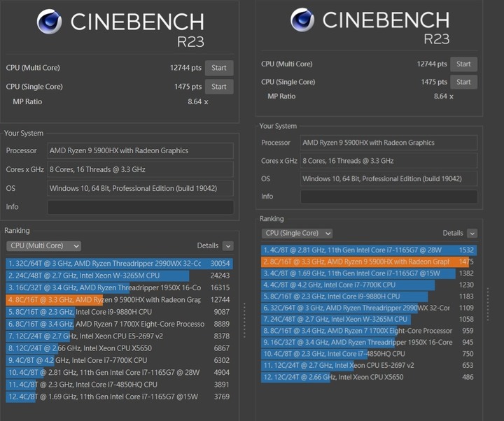Click Cores x GHz field in left window
This screenshot has width=504, height=421.
[141, 169]
